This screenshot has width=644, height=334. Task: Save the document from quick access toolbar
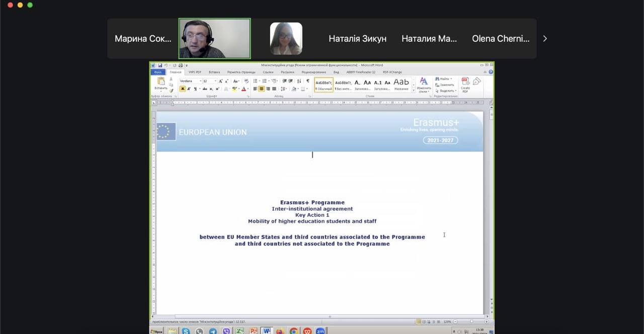point(160,65)
